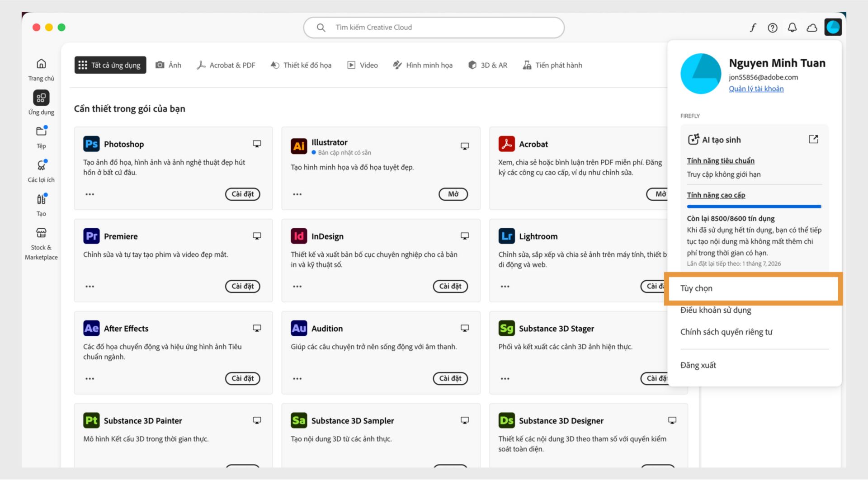
Task: Switch to the 3D & AR tab
Action: (488, 65)
